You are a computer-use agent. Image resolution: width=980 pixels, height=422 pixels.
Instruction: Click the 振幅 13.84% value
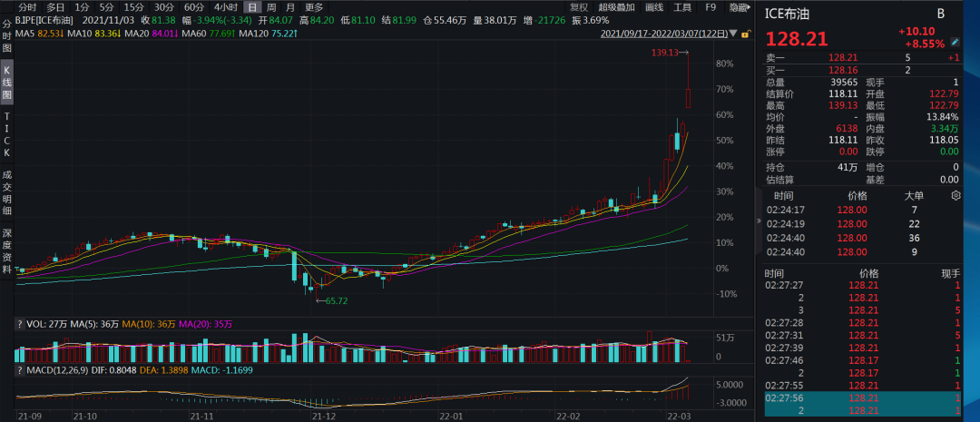tap(944, 117)
